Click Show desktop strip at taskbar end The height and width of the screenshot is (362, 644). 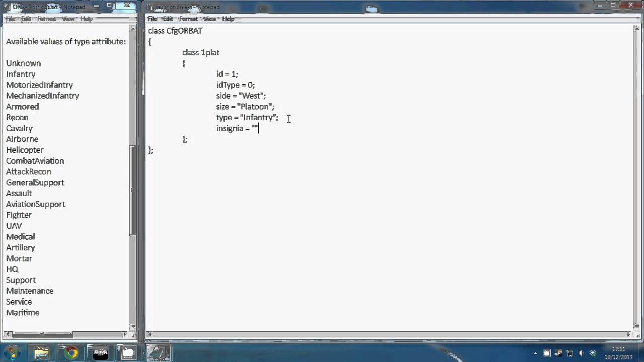(x=640, y=353)
